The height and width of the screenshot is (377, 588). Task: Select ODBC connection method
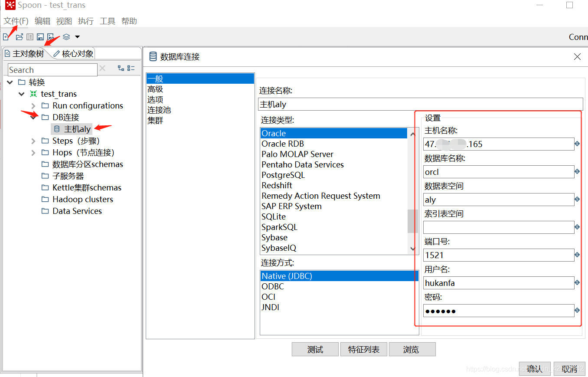(273, 286)
